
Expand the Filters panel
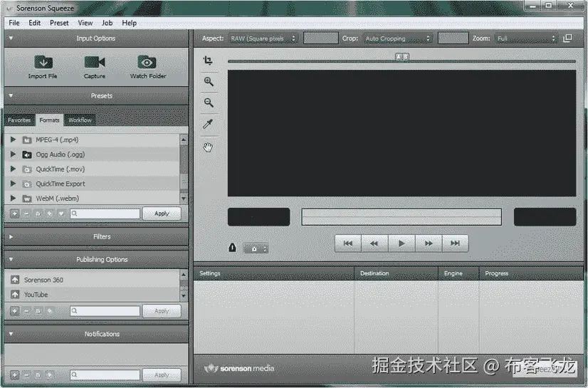11,237
